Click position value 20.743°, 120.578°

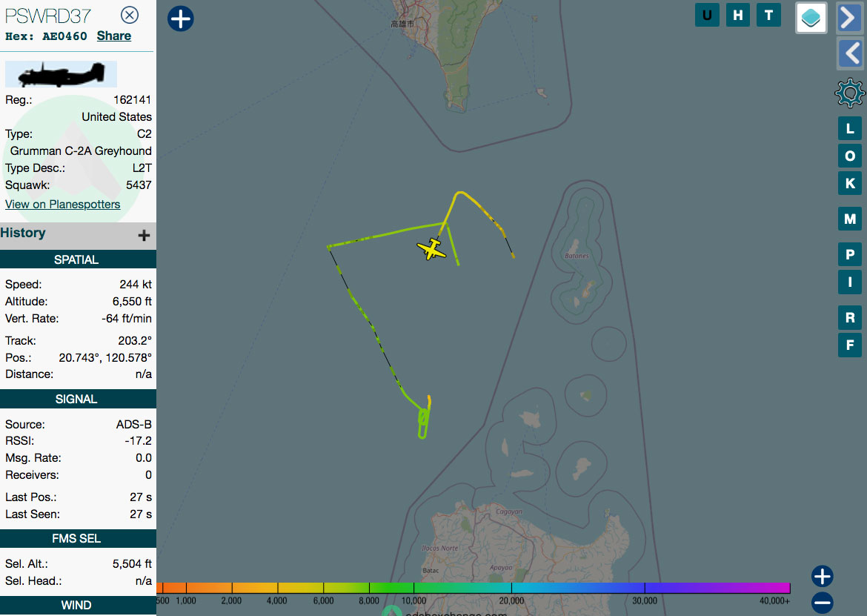click(105, 358)
